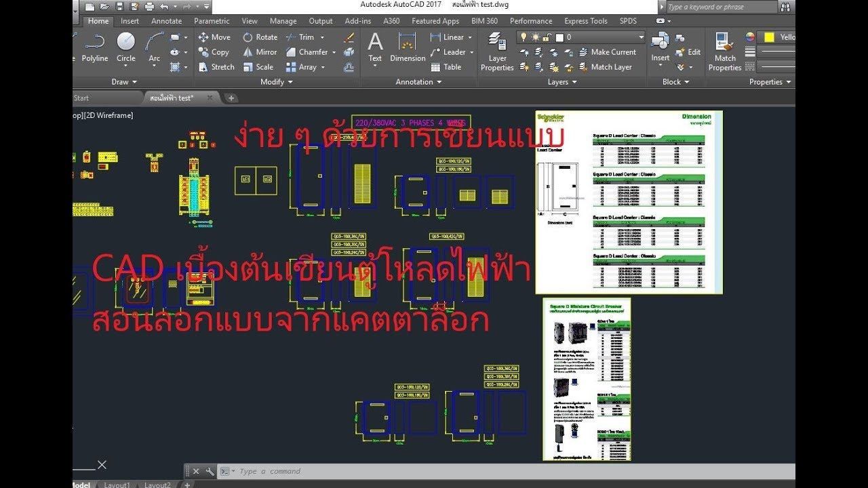Click Match Layer button
Viewport: 868px width, 488px height.
(605, 67)
